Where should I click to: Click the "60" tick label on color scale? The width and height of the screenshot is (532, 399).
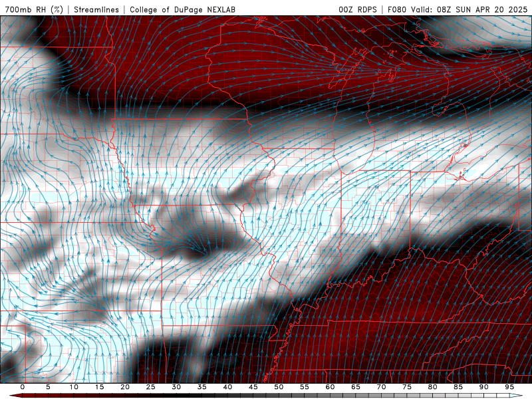[330, 387]
